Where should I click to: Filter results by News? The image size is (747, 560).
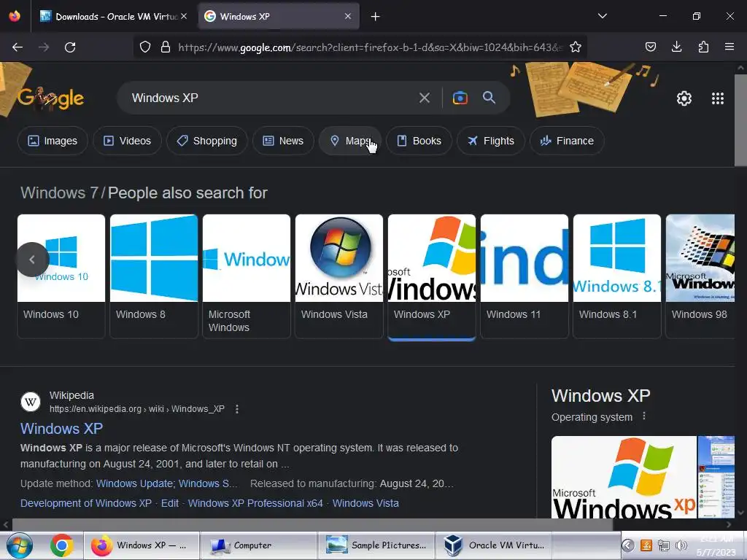click(x=283, y=141)
